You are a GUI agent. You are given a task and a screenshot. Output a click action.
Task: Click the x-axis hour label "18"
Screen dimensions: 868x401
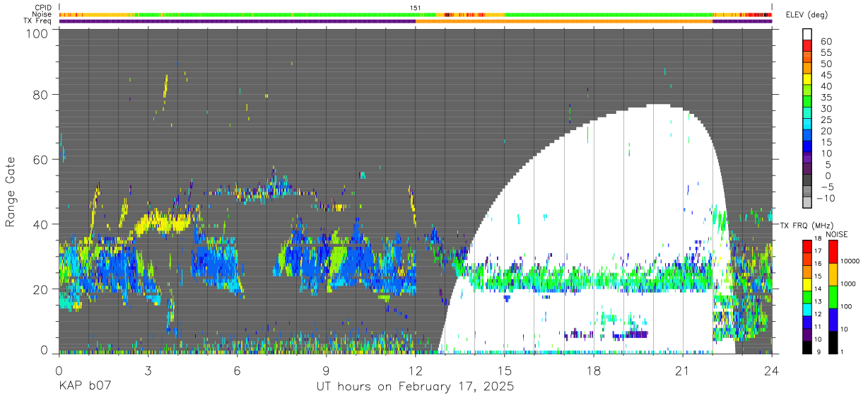tap(594, 369)
